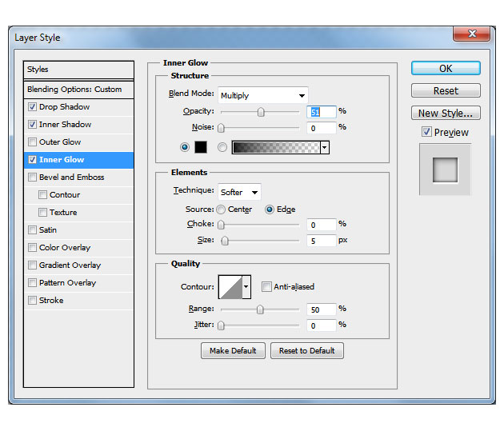
Task: Click the style preview thumbnail
Action: (x=445, y=170)
